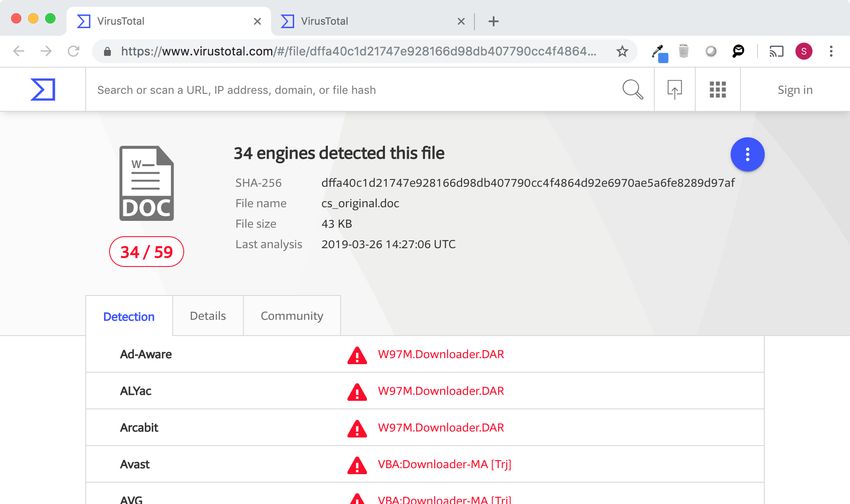The image size is (850, 504).
Task: Open the file upload icon
Action: [x=674, y=89]
